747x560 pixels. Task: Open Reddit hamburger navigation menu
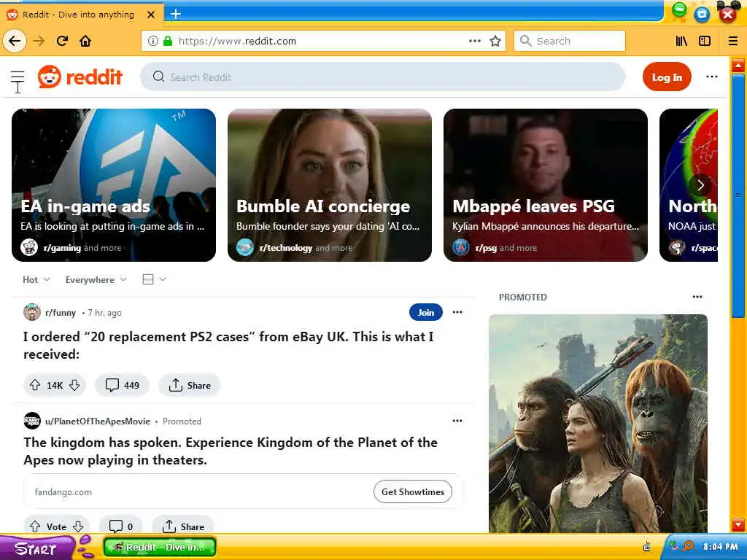click(18, 77)
